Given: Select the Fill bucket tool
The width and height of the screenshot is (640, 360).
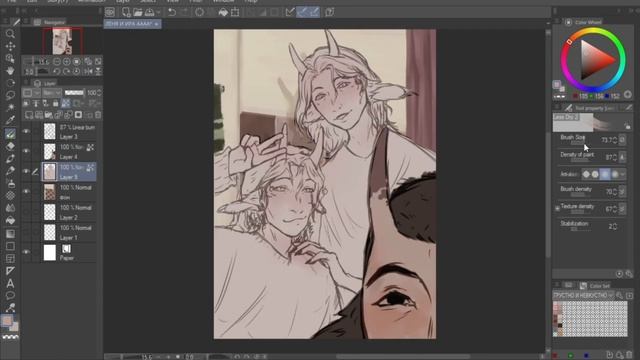Looking at the screenshot, I should tap(10, 220).
